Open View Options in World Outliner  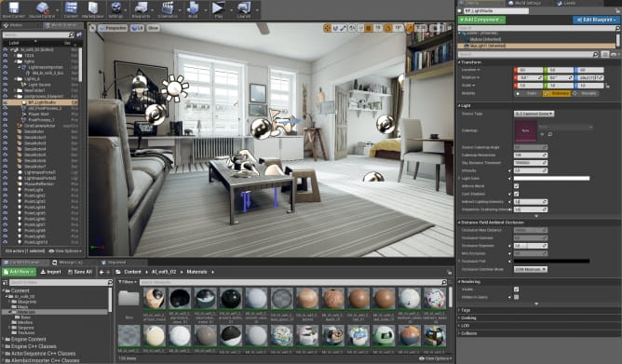click(x=65, y=251)
